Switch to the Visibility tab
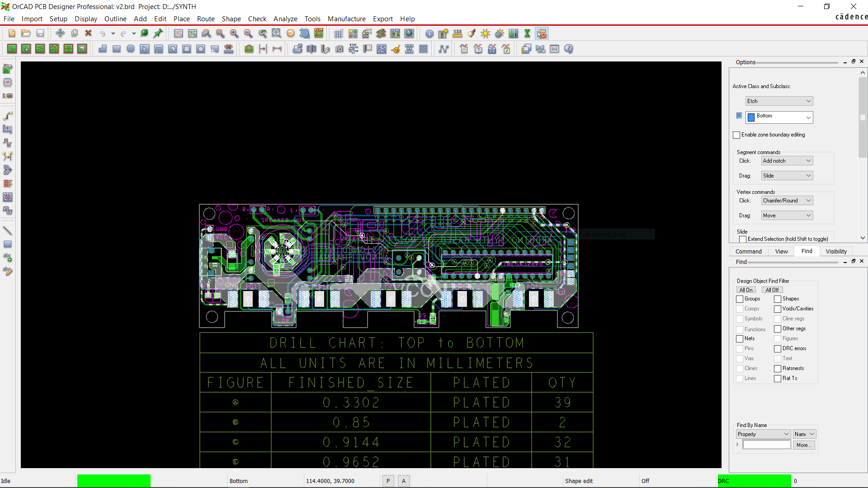Viewport: 868px width, 488px height. point(836,252)
